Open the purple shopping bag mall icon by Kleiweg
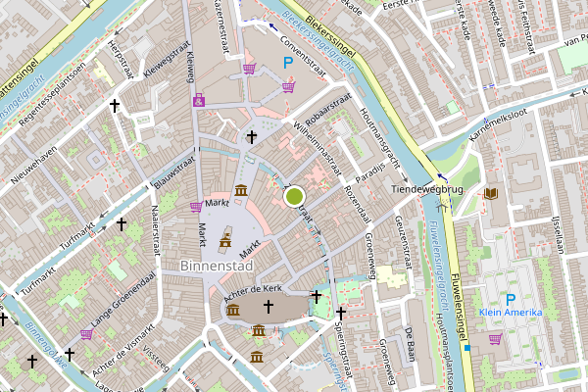The image size is (588, 392). (x=199, y=100)
